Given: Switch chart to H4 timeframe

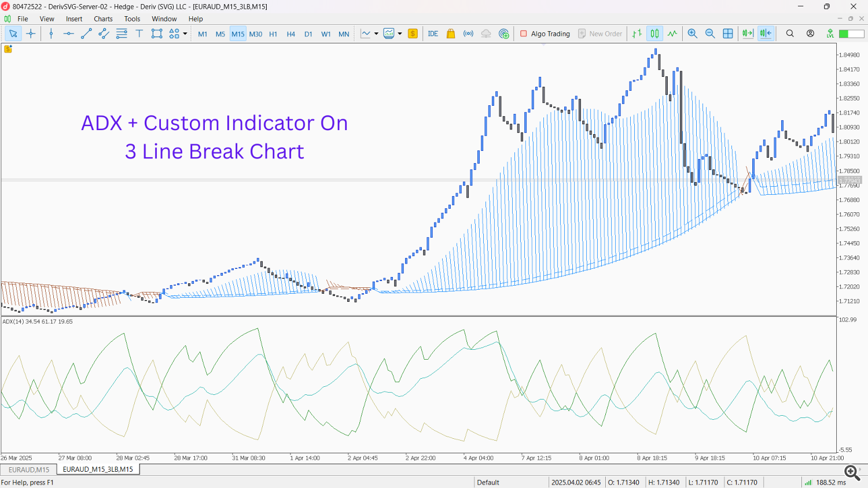Looking at the screenshot, I should (291, 34).
